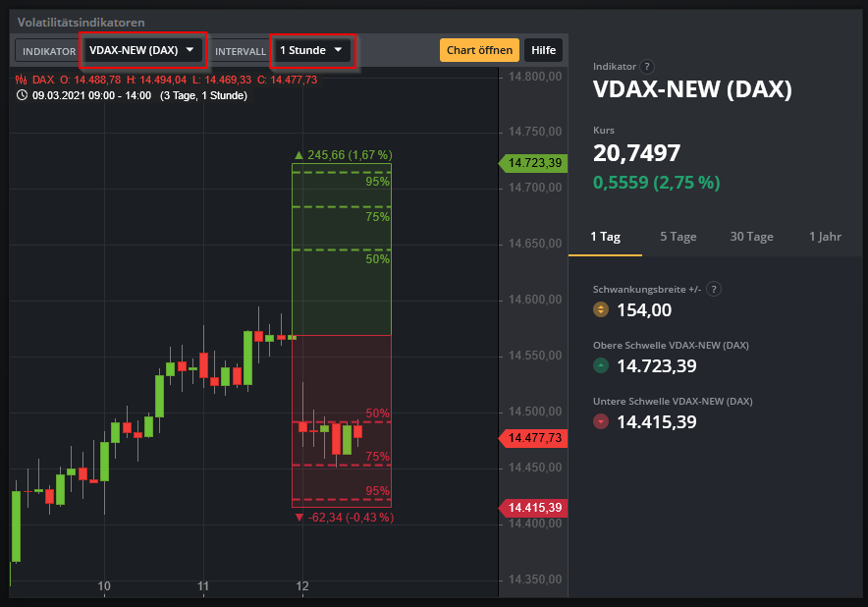Click the Schwankungsbreite value 154,00
Viewport: 868px width, 607px height.
(x=644, y=310)
